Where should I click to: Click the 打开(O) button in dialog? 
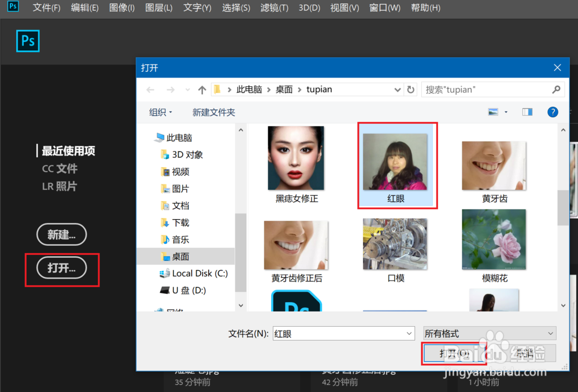[454, 354]
